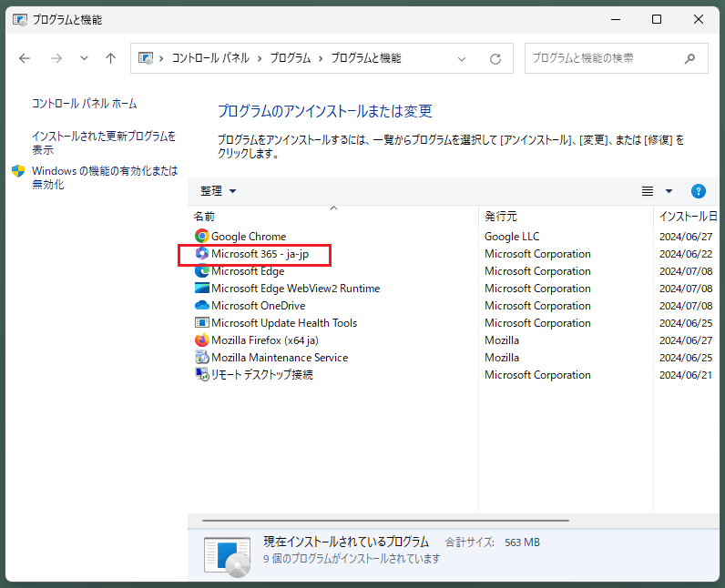Click the Microsoft 365 program icon
This screenshot has height=588, width=725.
[x=201, y=254]
